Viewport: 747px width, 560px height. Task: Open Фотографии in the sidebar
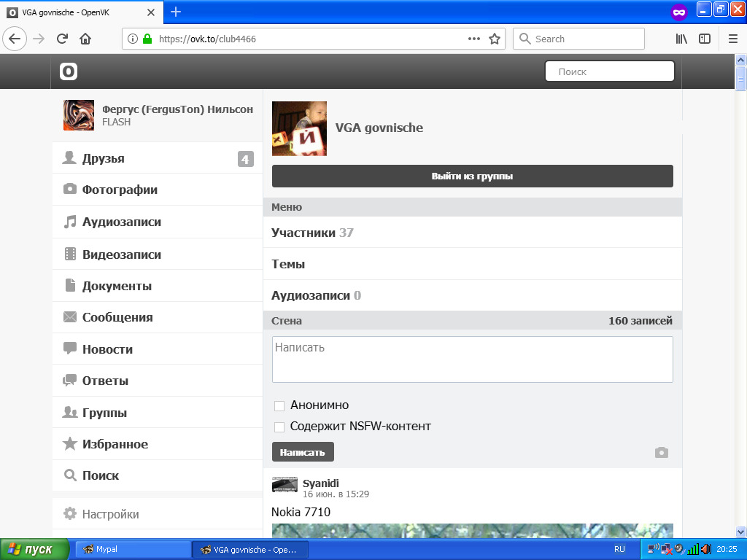pyautogui.click(x=158, y=190)
